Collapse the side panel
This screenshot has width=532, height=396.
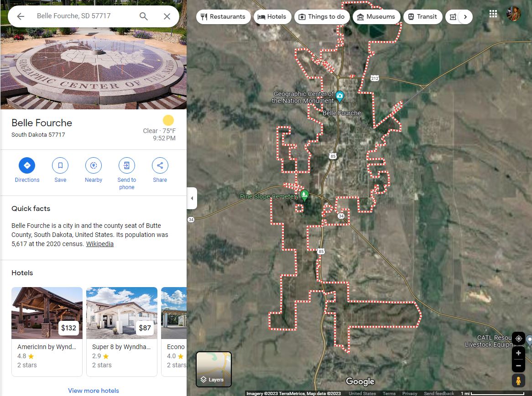click(192, 198)
